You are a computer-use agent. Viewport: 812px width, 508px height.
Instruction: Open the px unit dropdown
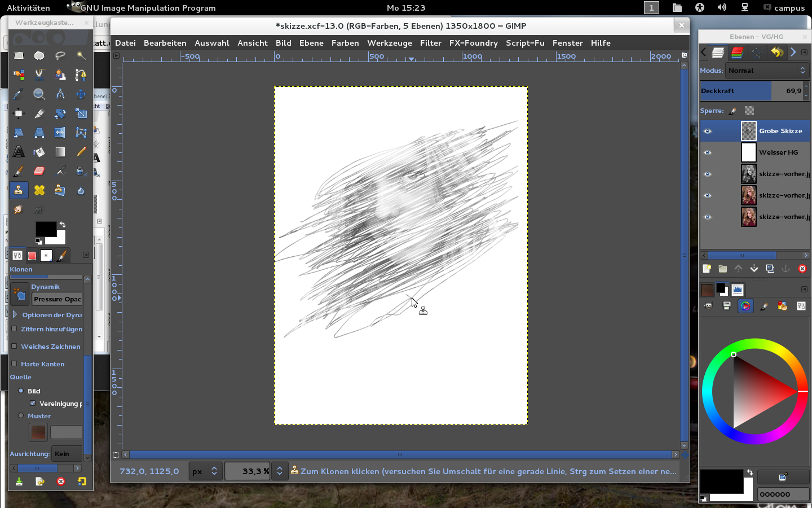tap(205, 471)
